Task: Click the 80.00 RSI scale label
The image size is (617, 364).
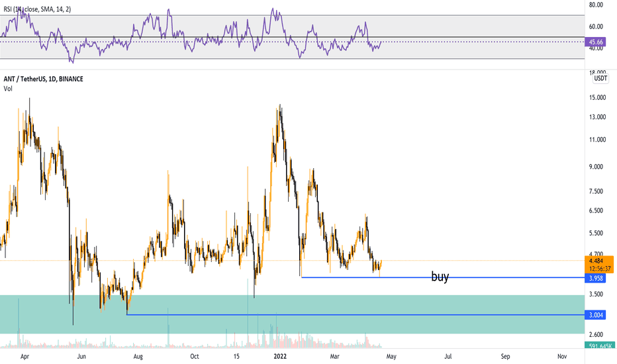Action: click(x=596, y=5)
